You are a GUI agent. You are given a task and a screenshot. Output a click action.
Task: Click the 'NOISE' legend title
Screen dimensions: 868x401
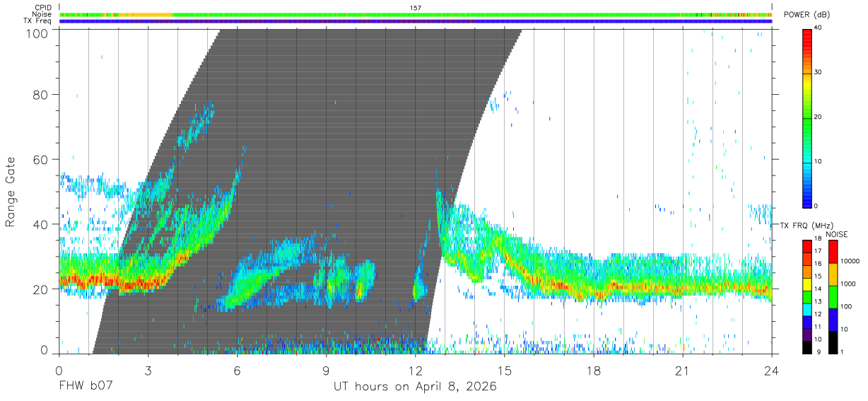pyautogui.click(x=836, y=234)
